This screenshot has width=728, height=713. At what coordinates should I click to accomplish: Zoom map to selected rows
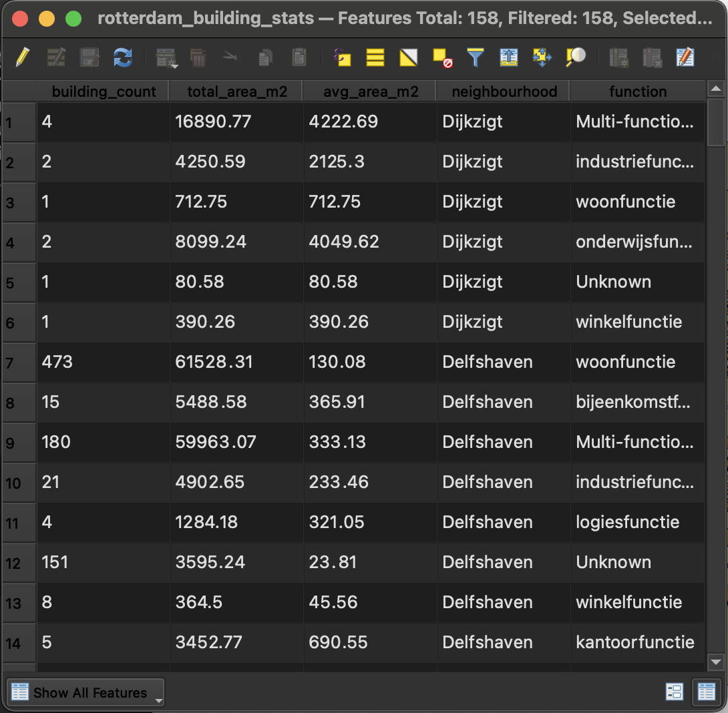pyautogui.click(x=575, y=57)
